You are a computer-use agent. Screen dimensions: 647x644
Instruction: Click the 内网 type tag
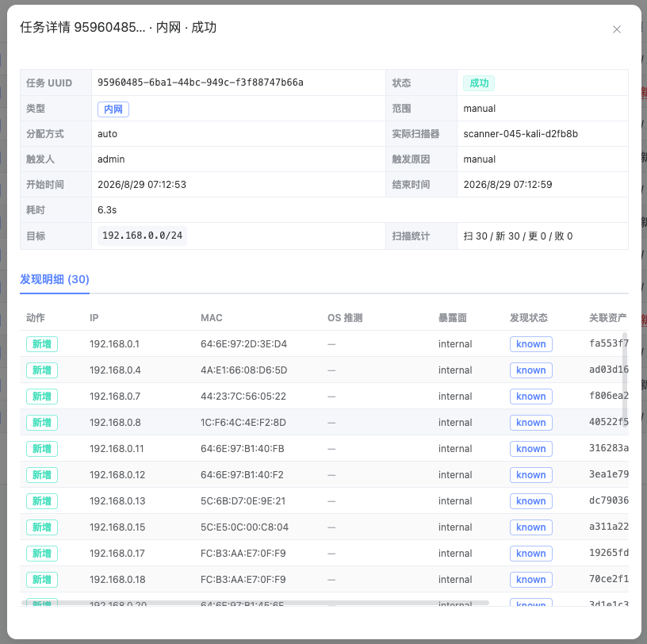click(x=113, y=109)
